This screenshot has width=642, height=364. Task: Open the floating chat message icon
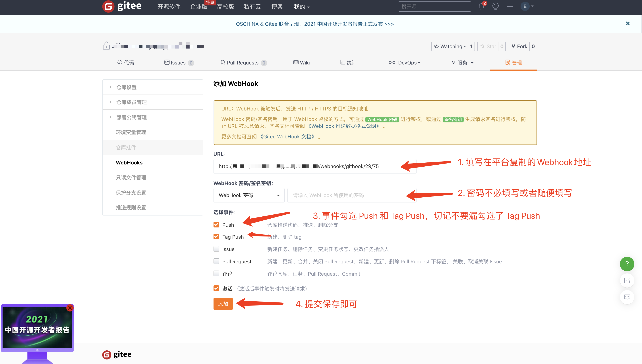627,297
